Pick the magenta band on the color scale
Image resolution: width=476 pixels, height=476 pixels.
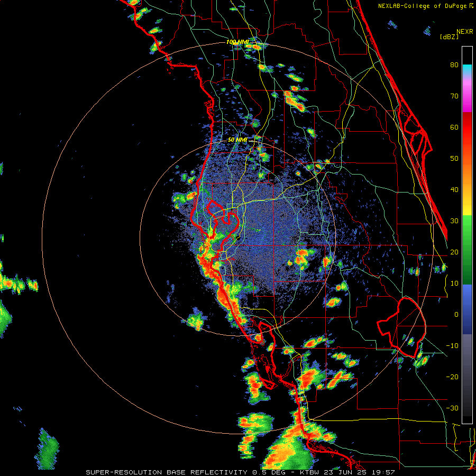pyautogui.click(x=467, y=100)
